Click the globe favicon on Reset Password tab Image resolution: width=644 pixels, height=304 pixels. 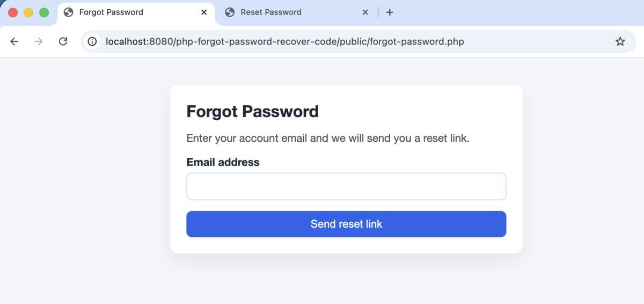click(x=230, y=12)
